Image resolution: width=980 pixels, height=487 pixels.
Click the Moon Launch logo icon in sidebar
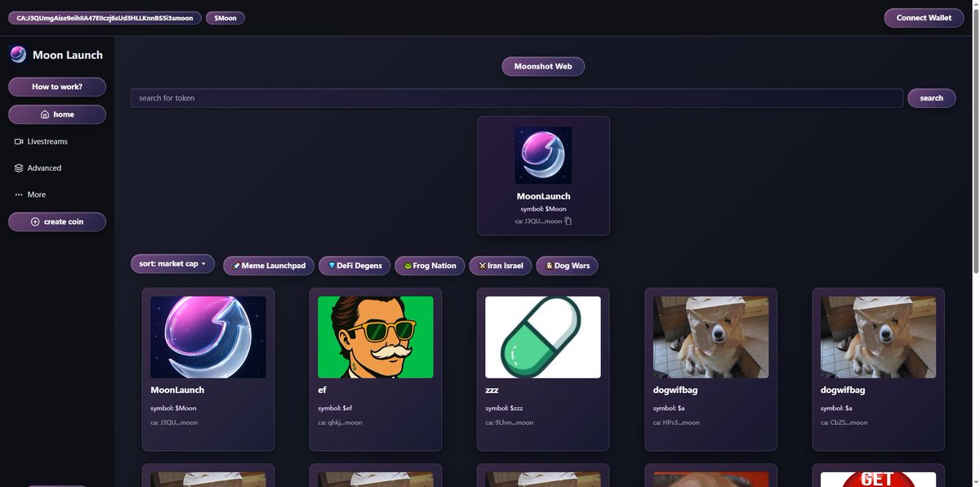click(18, 55)
